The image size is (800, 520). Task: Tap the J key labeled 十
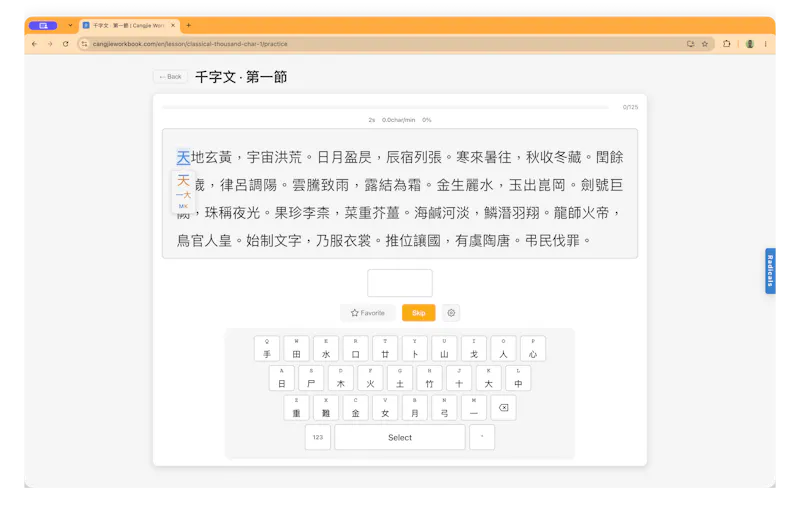[459, 378]
